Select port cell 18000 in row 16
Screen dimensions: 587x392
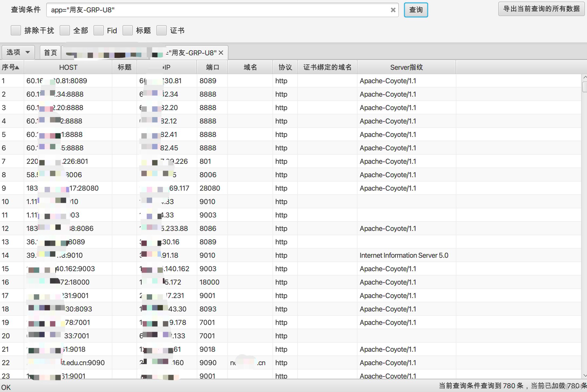click(212, 282)
